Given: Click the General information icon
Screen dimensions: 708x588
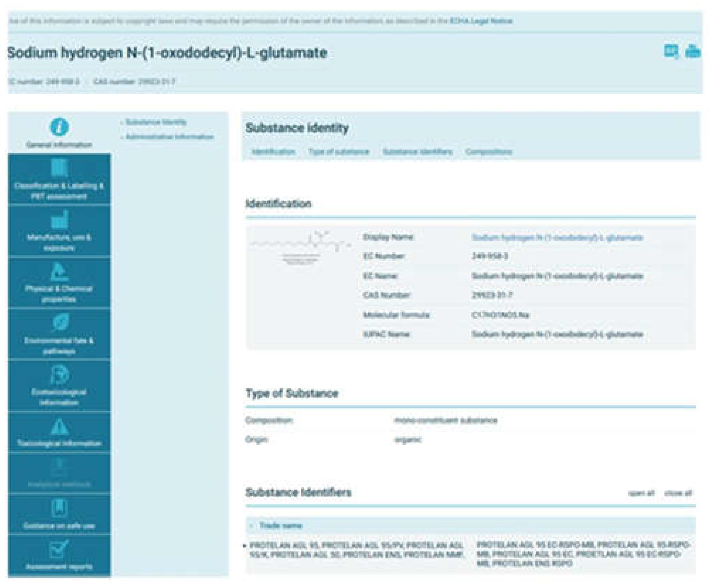Looking at the screenshot, I should coord(59,127).
